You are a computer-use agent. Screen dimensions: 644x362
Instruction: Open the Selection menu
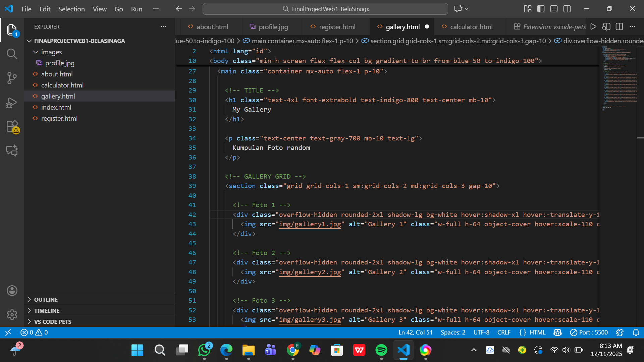(71, 9)
